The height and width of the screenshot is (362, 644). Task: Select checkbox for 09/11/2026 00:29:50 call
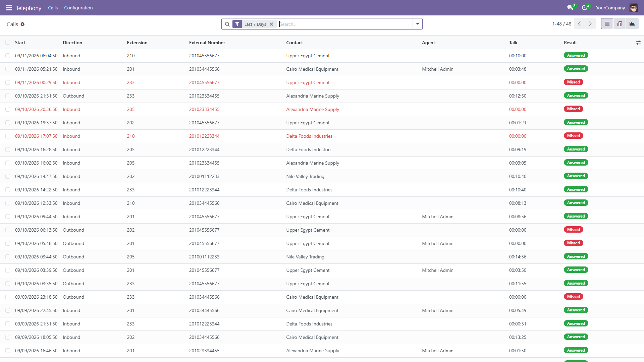tap(8, 82)
